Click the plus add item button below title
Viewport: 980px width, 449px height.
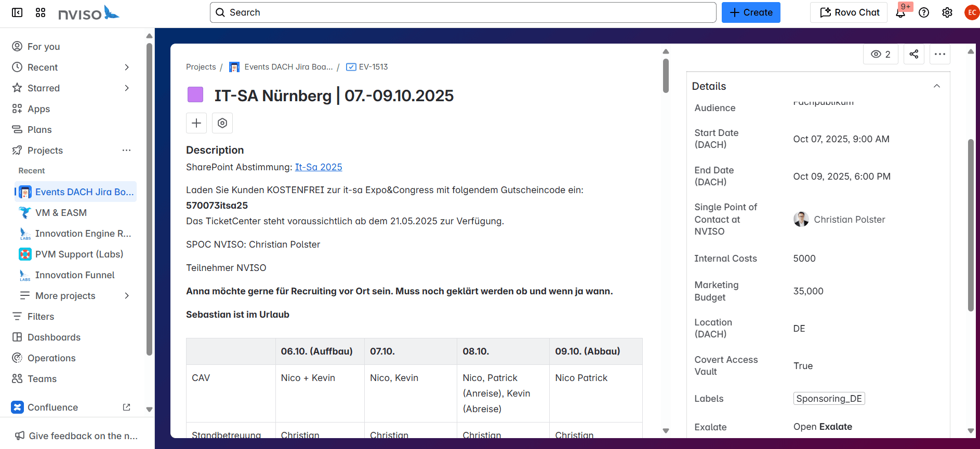pos(196,123)
